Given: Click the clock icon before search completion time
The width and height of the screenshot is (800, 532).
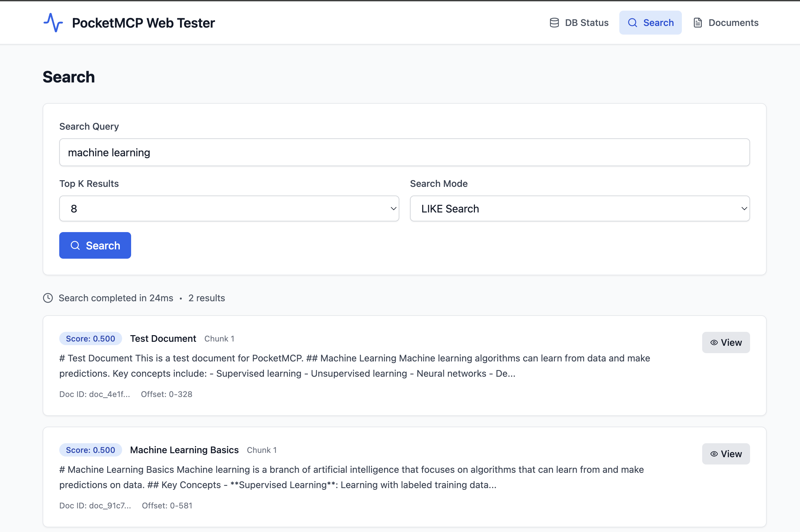Looking at the screenshot, I should coord(48,298).
